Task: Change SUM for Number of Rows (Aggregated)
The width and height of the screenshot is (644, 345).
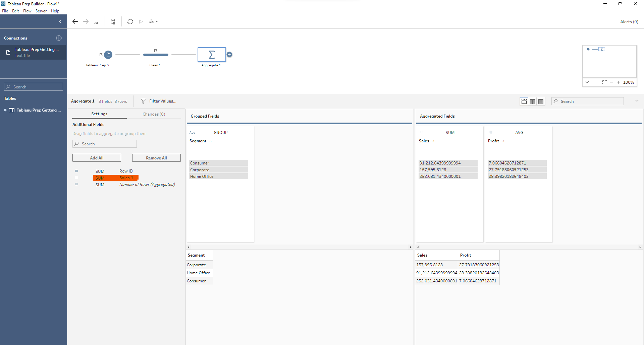Action: 100,185
